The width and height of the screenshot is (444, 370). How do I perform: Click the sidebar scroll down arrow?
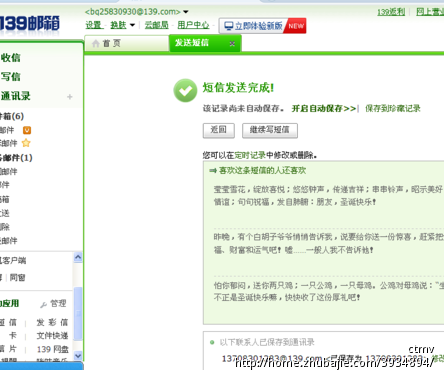click(78, 355)
